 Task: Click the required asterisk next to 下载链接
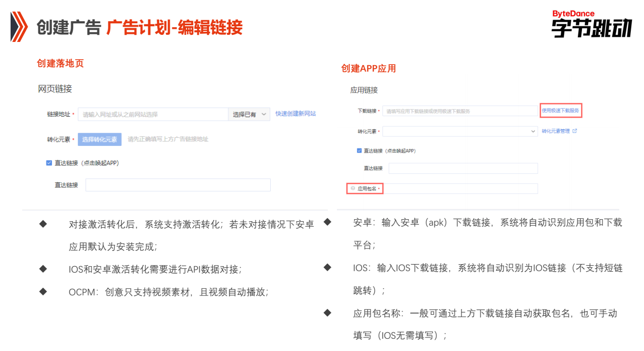click(x=380, y=110)
